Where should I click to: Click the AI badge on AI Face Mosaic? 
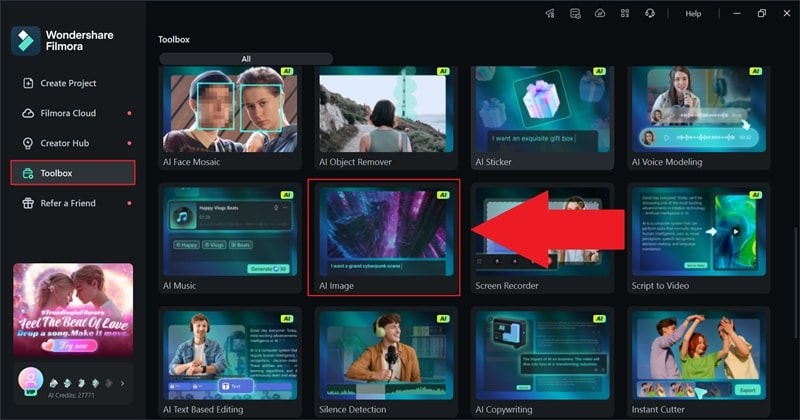pyautogui.click(x=287, y=71)
